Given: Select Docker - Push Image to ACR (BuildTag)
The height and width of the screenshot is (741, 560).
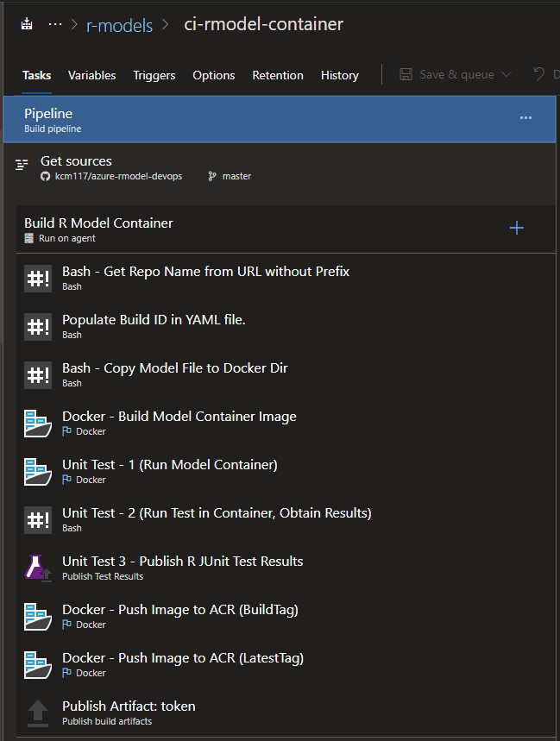Looking at the screenshot, I should coord(286,616).
